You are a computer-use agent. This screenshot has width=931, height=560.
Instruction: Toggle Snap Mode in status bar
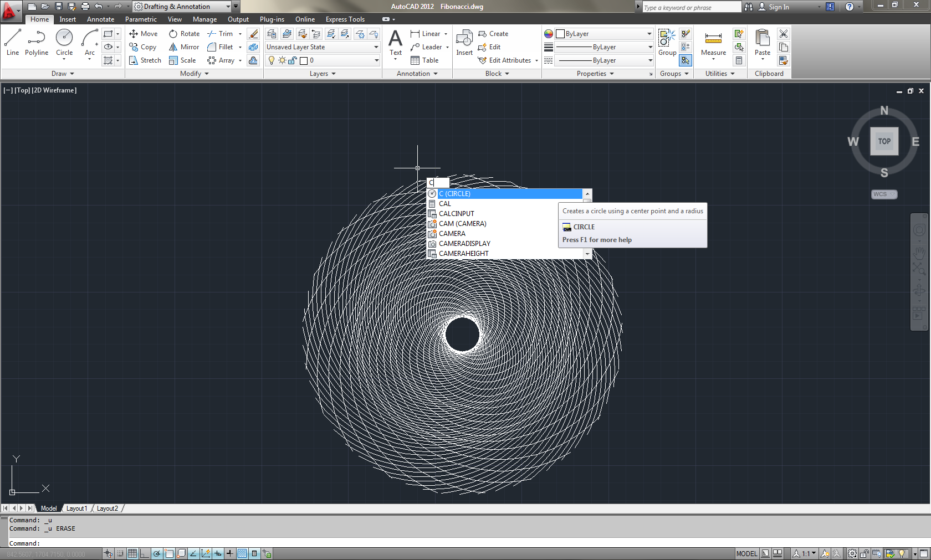120,553
